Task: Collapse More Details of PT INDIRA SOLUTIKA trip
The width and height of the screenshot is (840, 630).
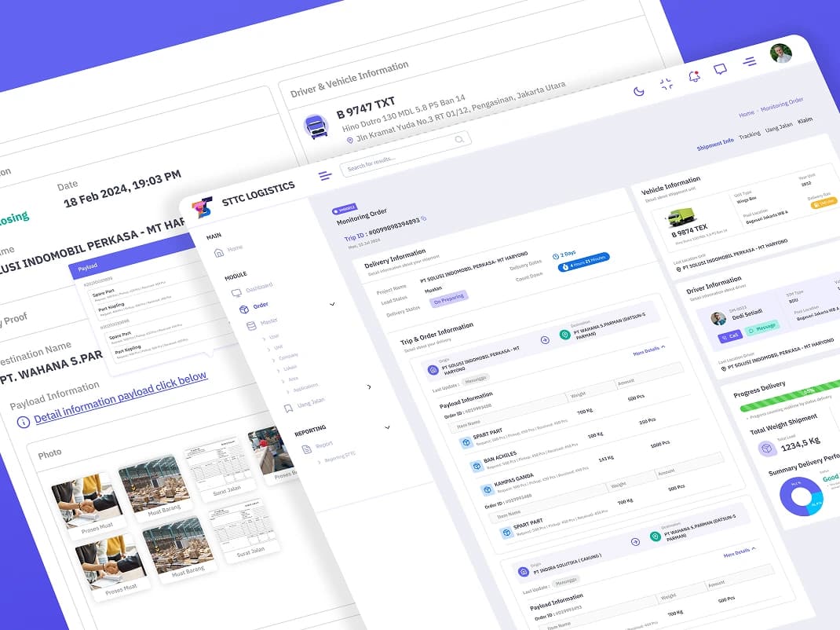Action: (x=740, y=551)
